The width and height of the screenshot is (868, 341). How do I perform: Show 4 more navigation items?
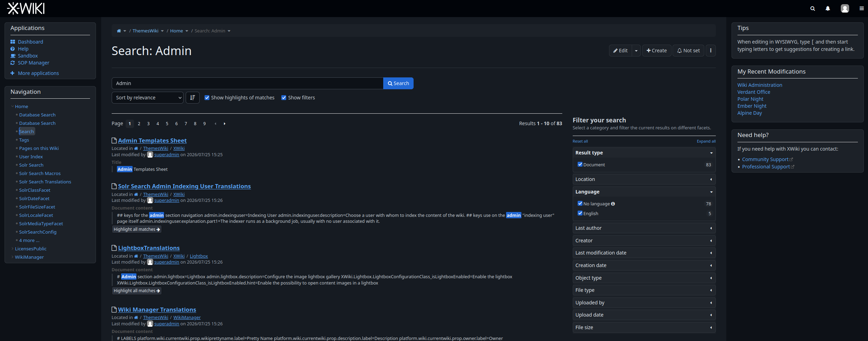[29, 241]
